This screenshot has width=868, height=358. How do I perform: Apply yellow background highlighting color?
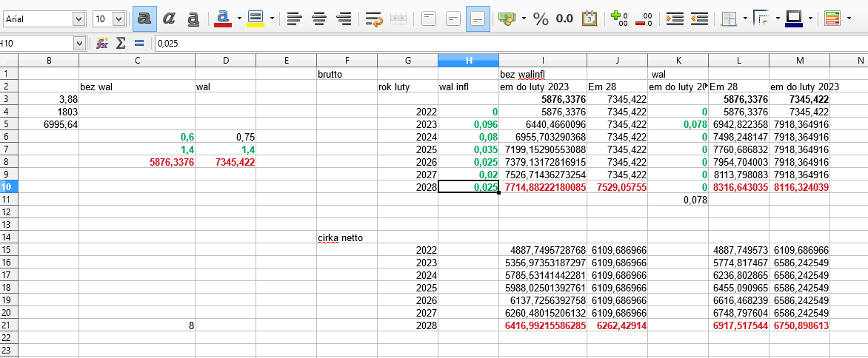tap(256, 18)
